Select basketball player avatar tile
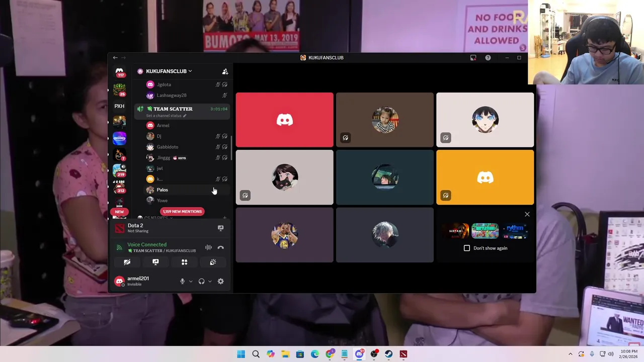 pos(284,235)
